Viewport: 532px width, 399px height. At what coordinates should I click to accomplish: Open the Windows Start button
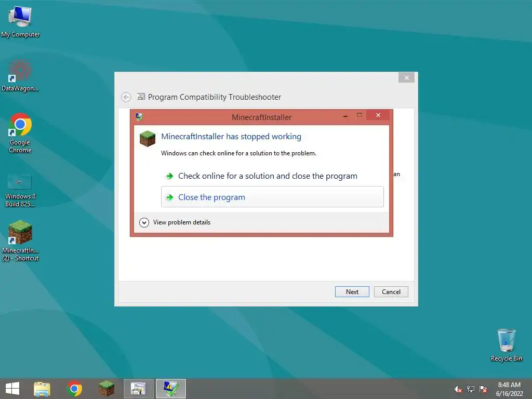click(12, 389)
